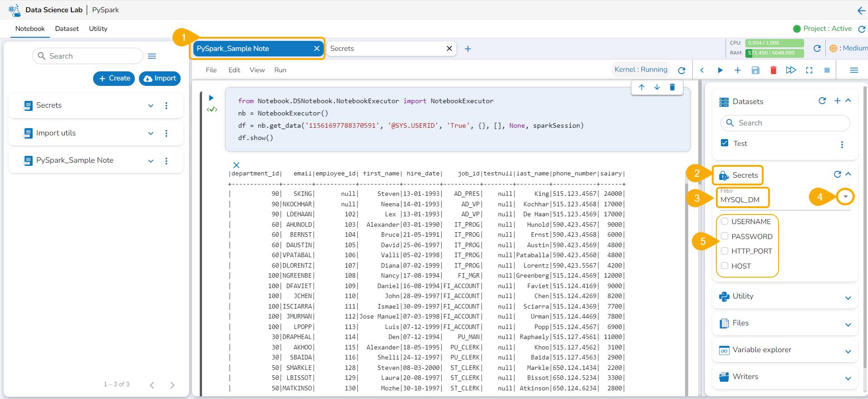The width and height of the screenshot is (868, 399).
Task: Uncheck the Test dataset checkbox
Action: coord(725,143)
